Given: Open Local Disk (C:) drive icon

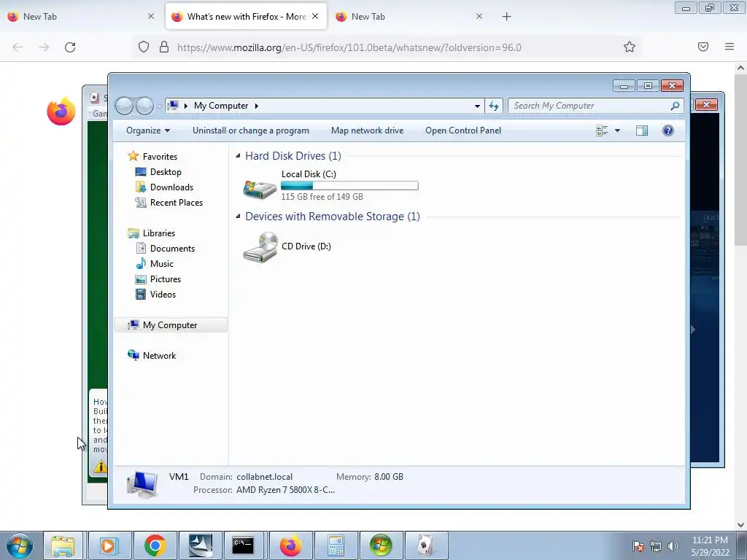Looking at the screenshot, I should pyautogui.click(x=260, y=189).
